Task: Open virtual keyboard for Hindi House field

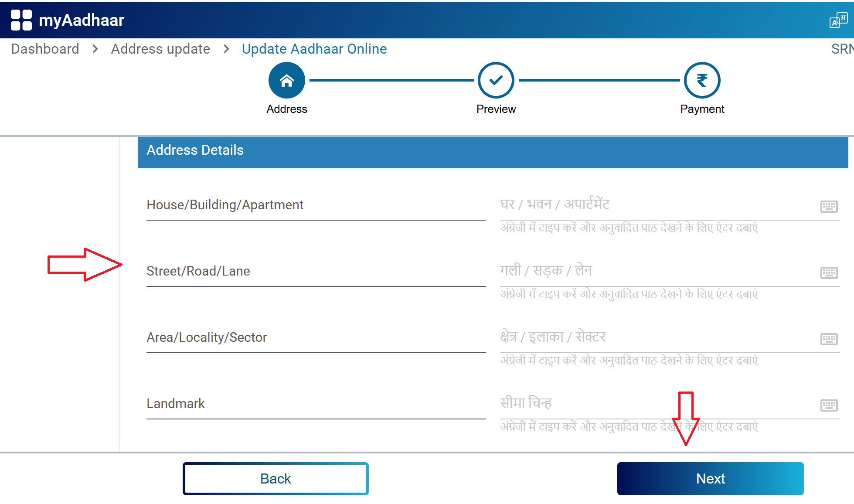Action: (x=829, y=207)
